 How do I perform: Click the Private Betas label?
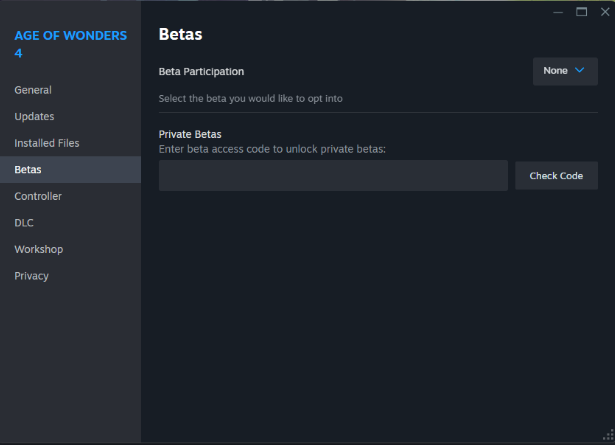[190, 134]
